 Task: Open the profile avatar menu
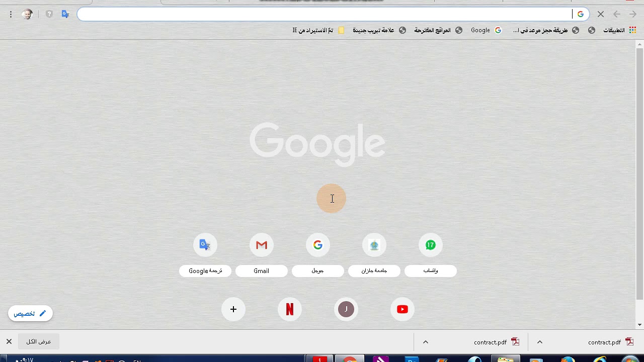[27, 14]
